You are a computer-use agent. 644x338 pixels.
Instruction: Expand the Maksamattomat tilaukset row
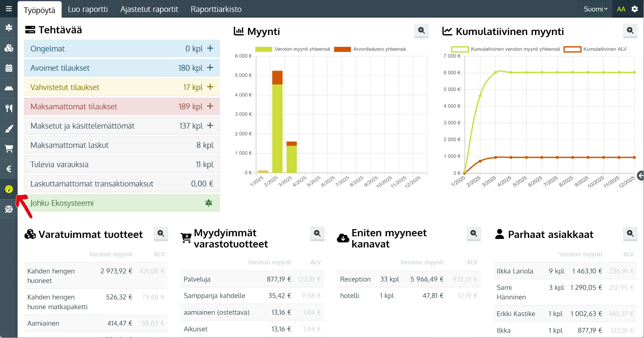pos(210,106)
